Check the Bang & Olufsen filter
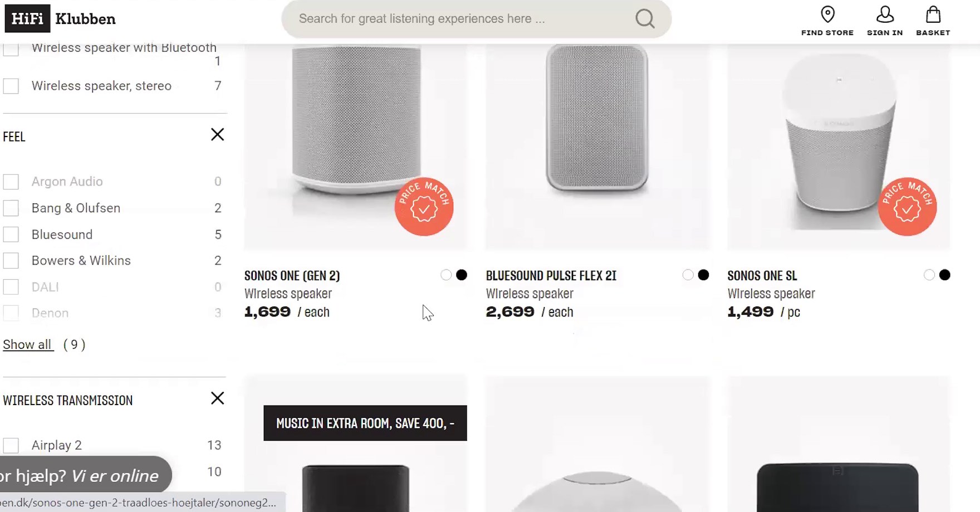The height and width of the screenshot is (512, 980). pyautogui.click(x=11, y=208)
